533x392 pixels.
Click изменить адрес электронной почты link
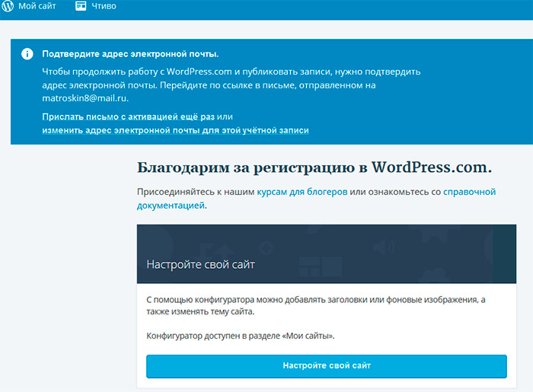(175, 130)
